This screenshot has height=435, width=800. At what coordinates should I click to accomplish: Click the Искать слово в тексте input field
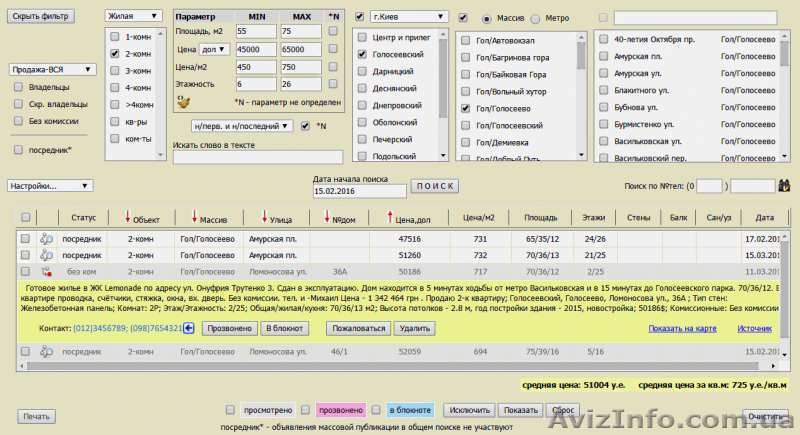click(x=257, y=158)
